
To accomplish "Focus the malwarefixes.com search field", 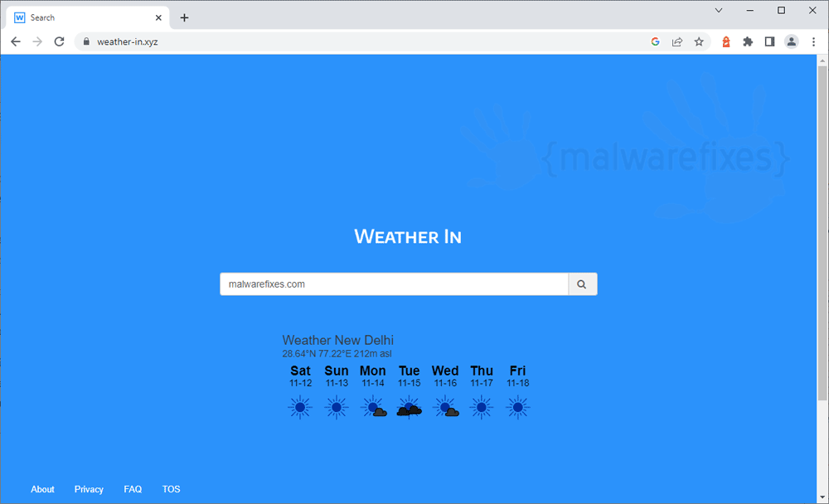I will [x=395, y=284].
